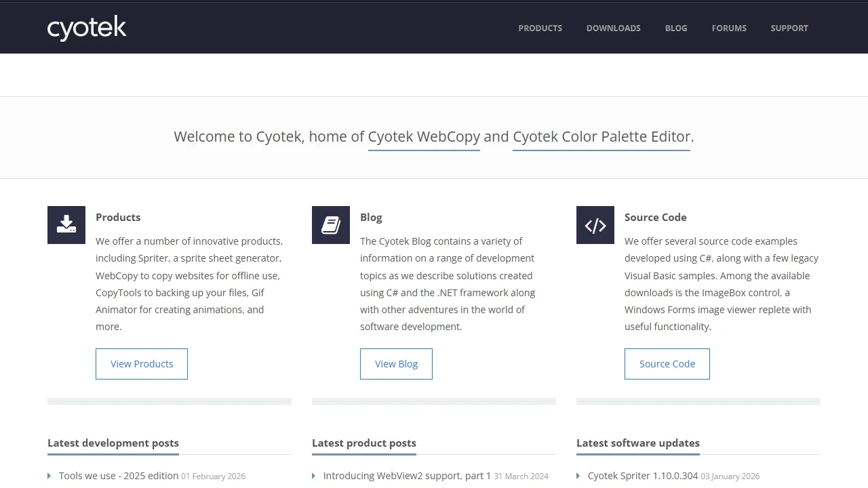Expand the arrow beside Tools we use post
This screenshot has height=488, width=868.
49,476
